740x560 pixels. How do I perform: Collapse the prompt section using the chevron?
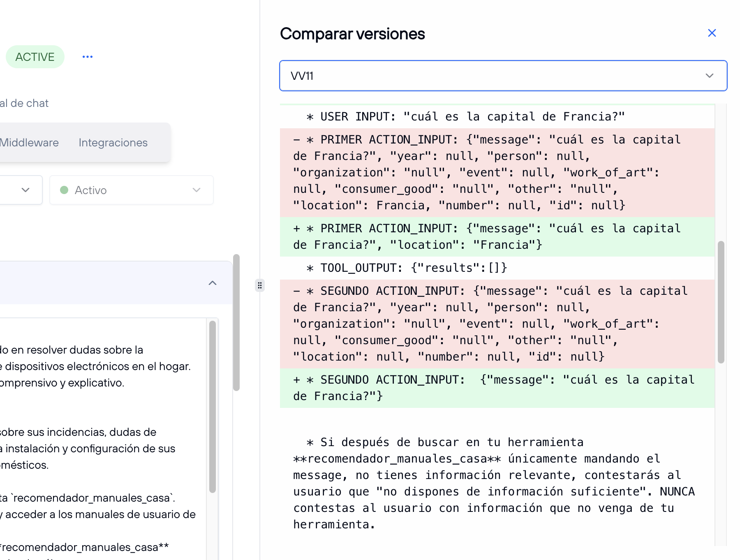tap(213, 283)
